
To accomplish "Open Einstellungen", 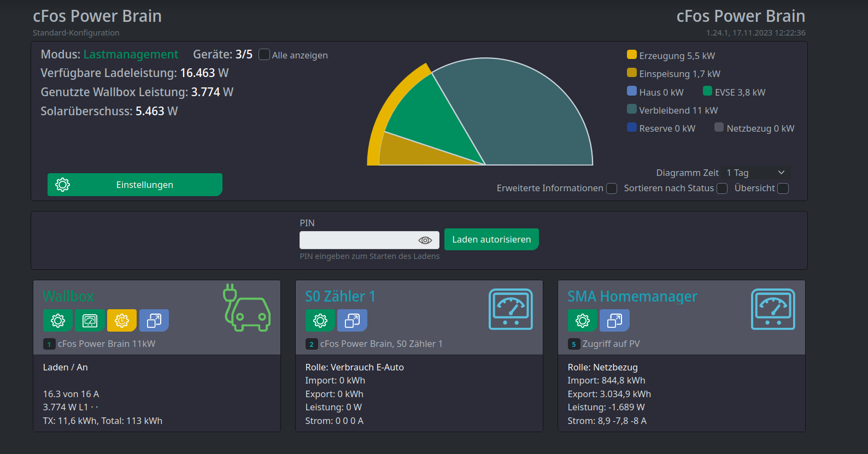I will click(x=135, y=185).
